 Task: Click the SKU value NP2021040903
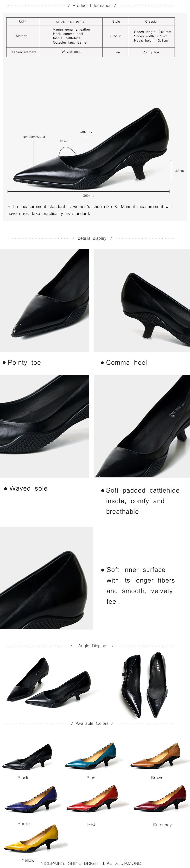[70, 21]
